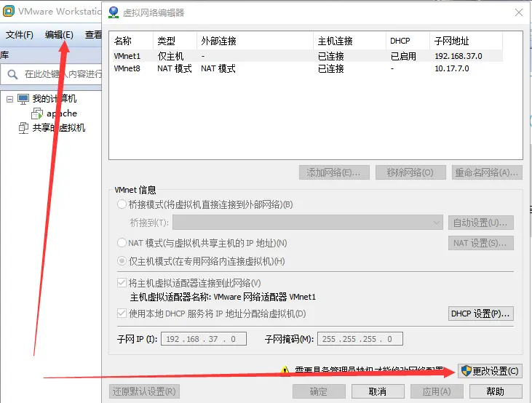The width and height of the screenshot is (532, 403).
Task: Click the 外部连接 column header
Action: pyautogui.click(x=218, y=41)
